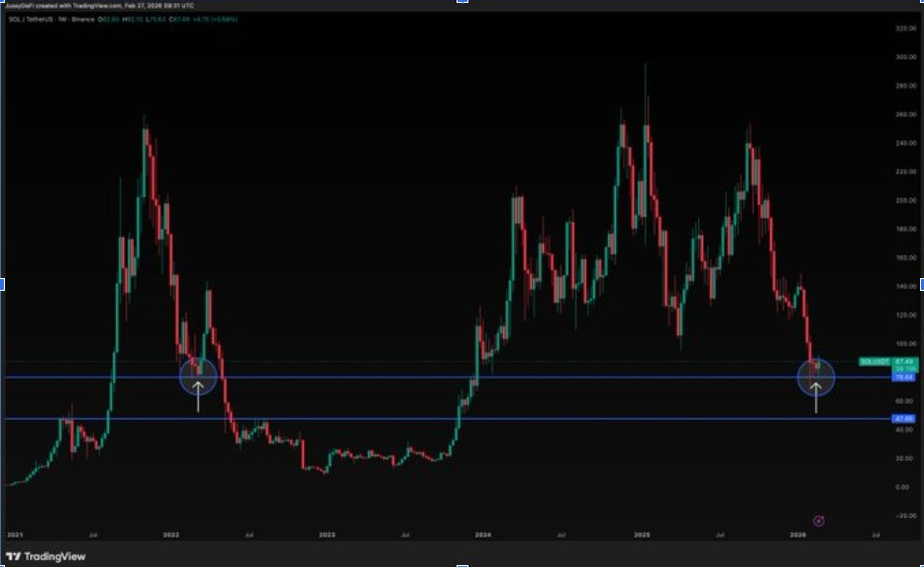Click the Jul label between 2022 and 2023

(x=249, y=535)
